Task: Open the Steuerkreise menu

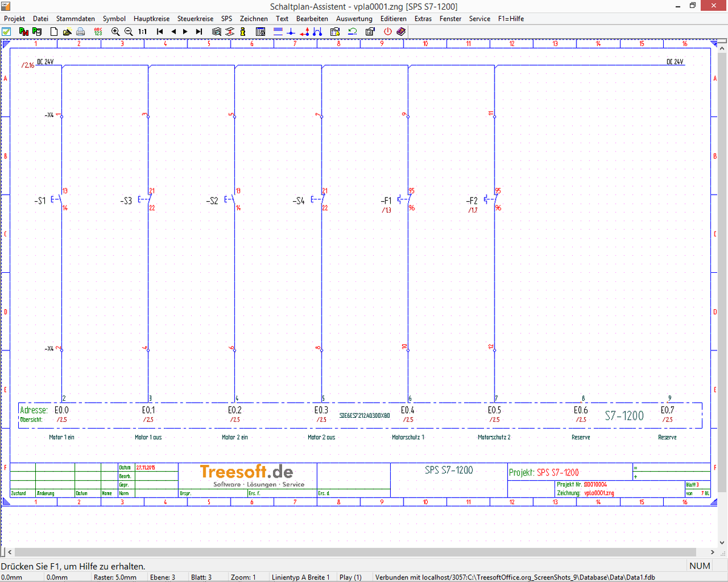Action: [195, 19]
